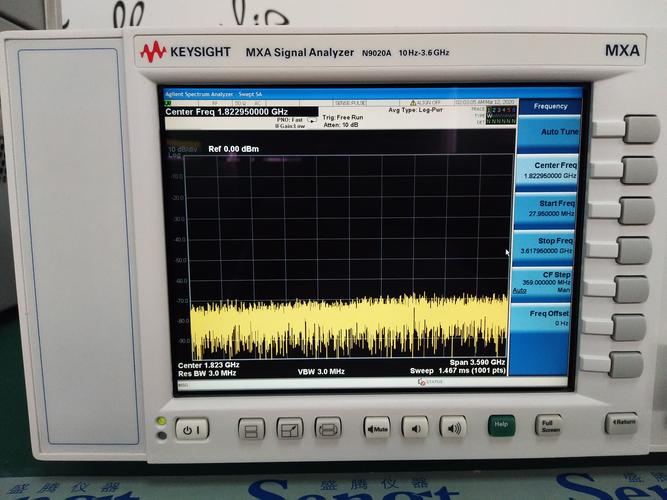Toggle Full Screen display mode
The height and width of the screenshot is (500, 667).
pyautogui.click(x=548, y=425)
